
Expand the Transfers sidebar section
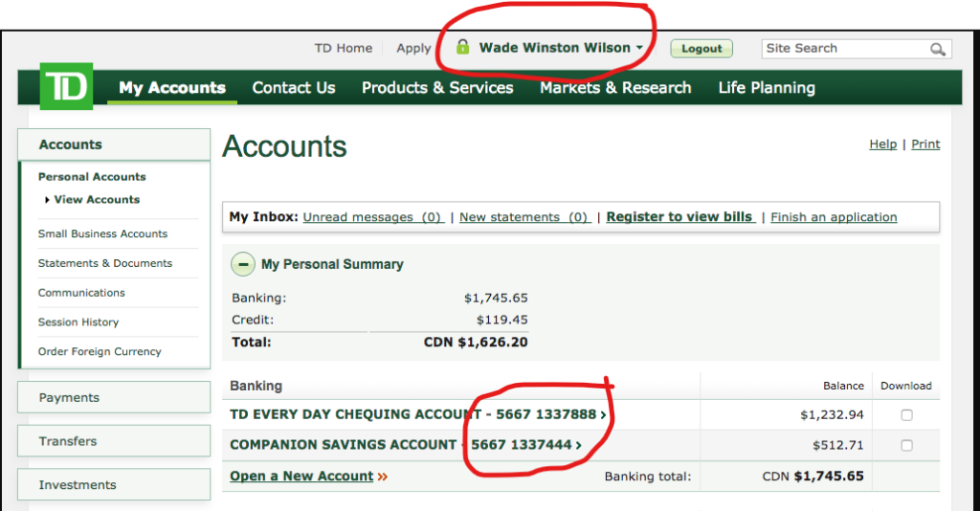[x=114, y=441]
